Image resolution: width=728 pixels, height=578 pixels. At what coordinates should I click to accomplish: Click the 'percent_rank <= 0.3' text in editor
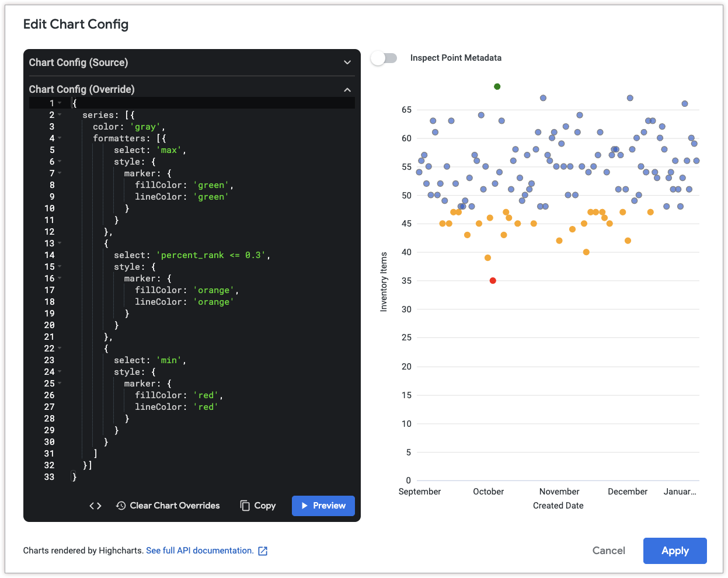click(213, 255)
